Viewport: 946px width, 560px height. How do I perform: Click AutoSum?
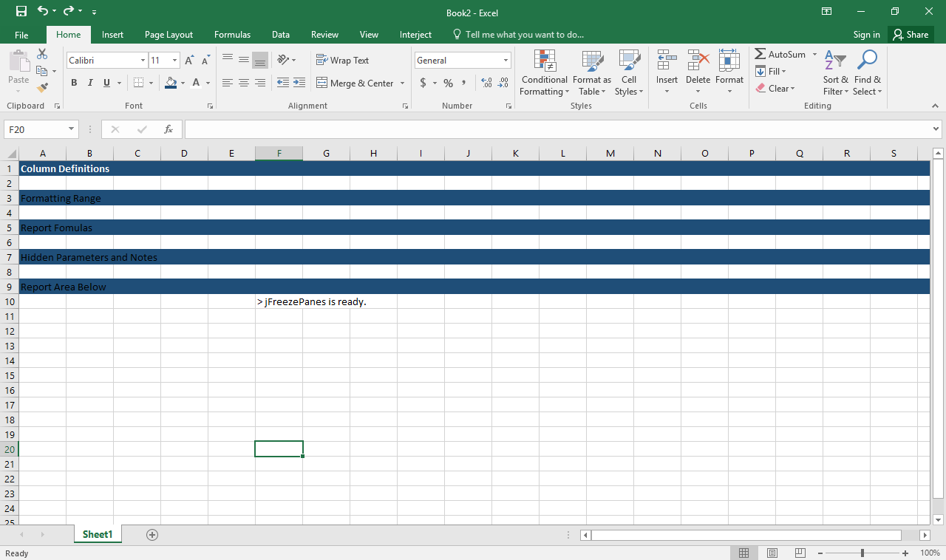tap(780, 54)
